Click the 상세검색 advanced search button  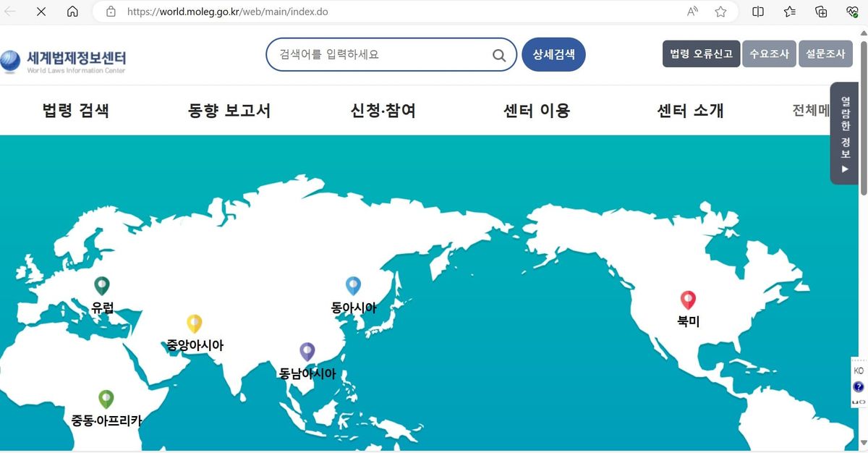(x=553, y=54)
